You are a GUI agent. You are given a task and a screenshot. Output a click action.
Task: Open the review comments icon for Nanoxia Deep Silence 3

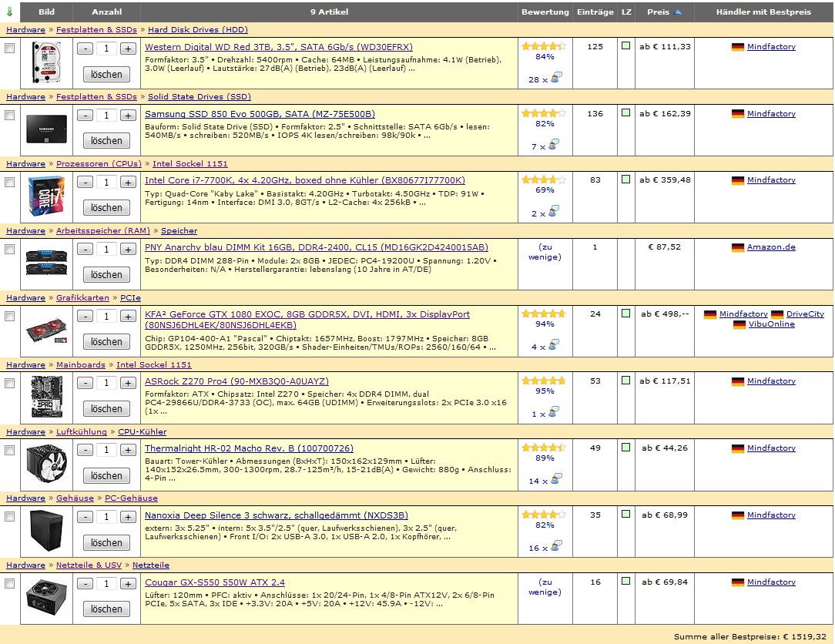coord(556,546)
